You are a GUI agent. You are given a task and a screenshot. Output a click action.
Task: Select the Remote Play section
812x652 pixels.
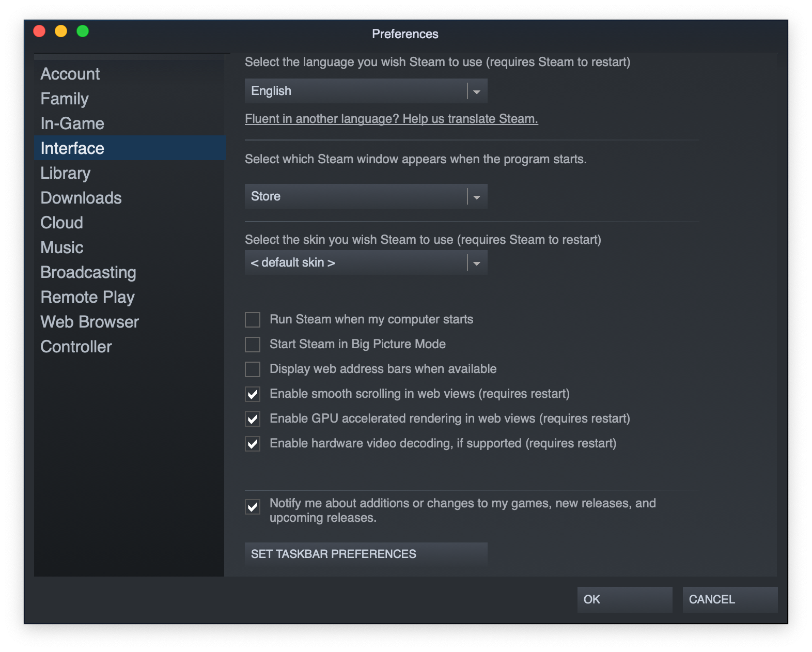coord(87,297)
